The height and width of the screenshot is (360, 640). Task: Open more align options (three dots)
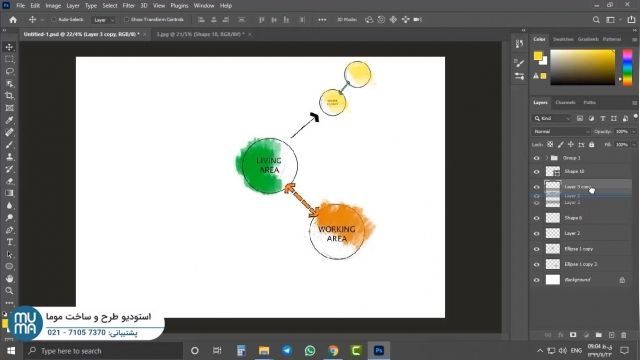click(322, 20)
